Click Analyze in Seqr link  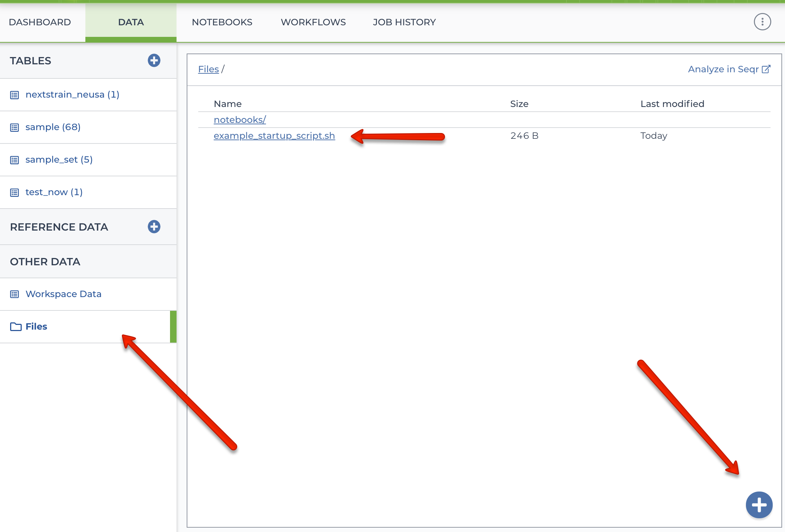pos(729,69)
